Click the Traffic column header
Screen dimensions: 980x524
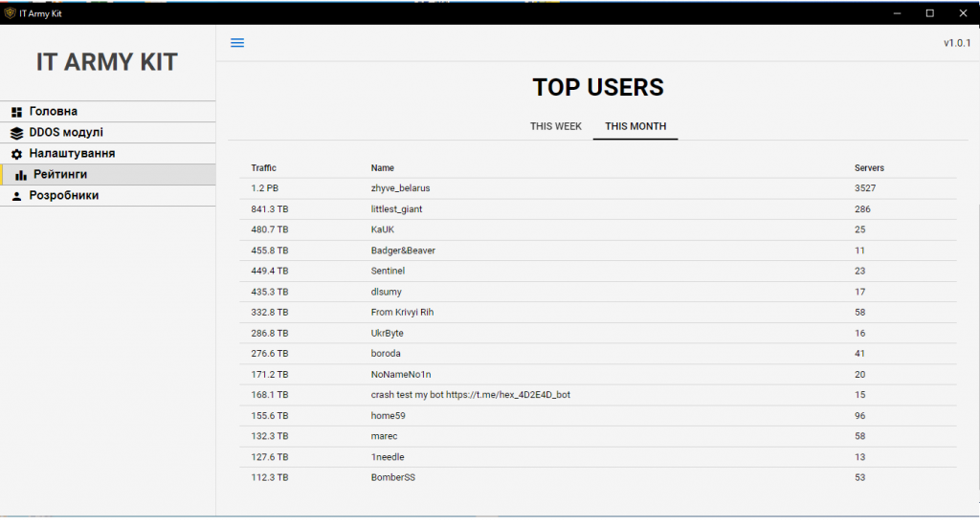pyautogui.click(x=264, y=168)
